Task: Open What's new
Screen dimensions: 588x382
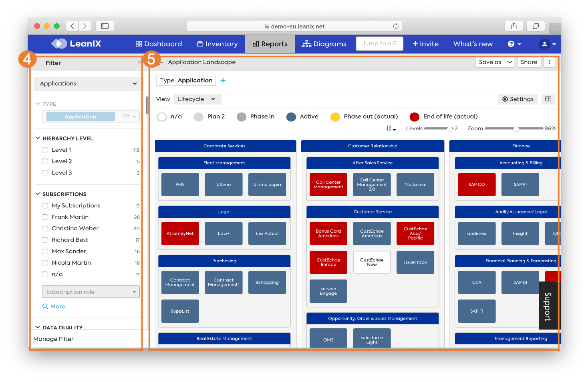Action: pos(473,44)
